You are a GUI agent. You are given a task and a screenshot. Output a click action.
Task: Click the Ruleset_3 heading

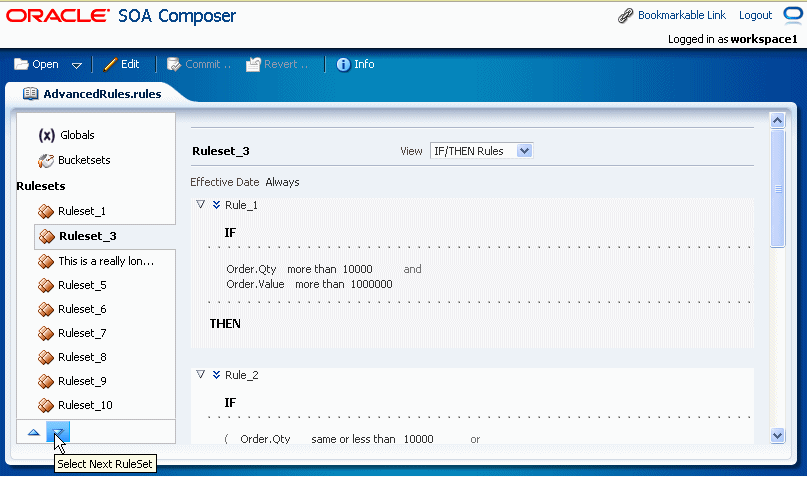pos(221,151)
